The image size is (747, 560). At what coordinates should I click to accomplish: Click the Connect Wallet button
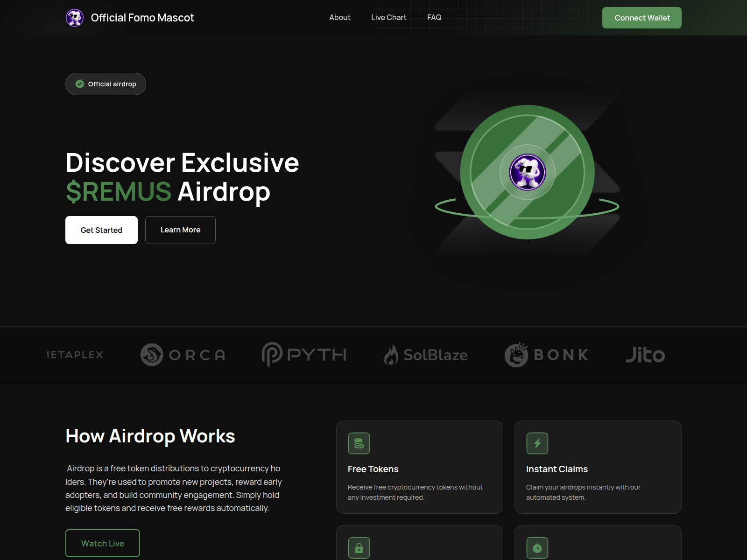(642, 18)
